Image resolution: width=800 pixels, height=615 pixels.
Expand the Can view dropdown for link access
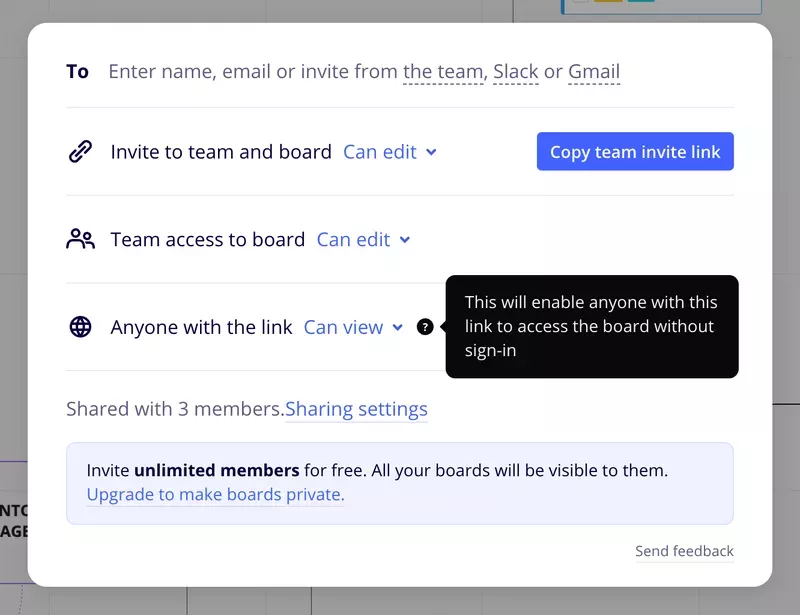coord(354,327)
